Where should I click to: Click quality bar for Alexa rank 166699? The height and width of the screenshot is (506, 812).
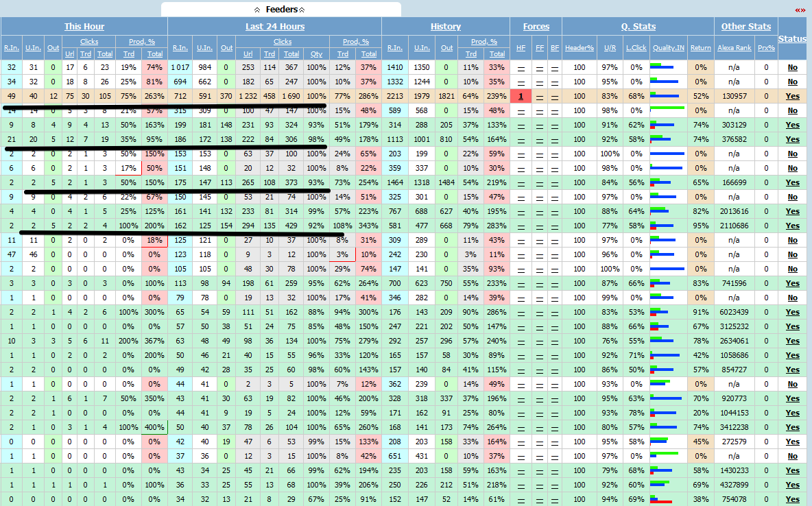pyautogui.click(x=661, y=182)
